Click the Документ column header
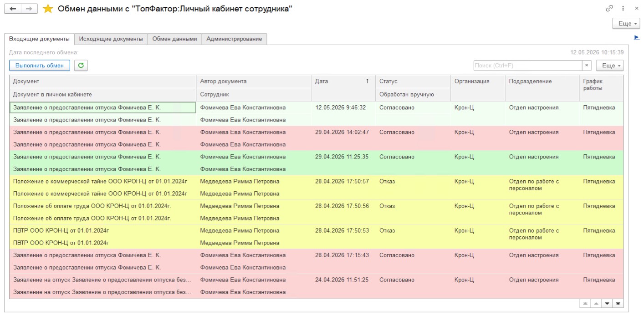This screenshot has width=644, height=316. pyautogui.click(x=103, y=82)
